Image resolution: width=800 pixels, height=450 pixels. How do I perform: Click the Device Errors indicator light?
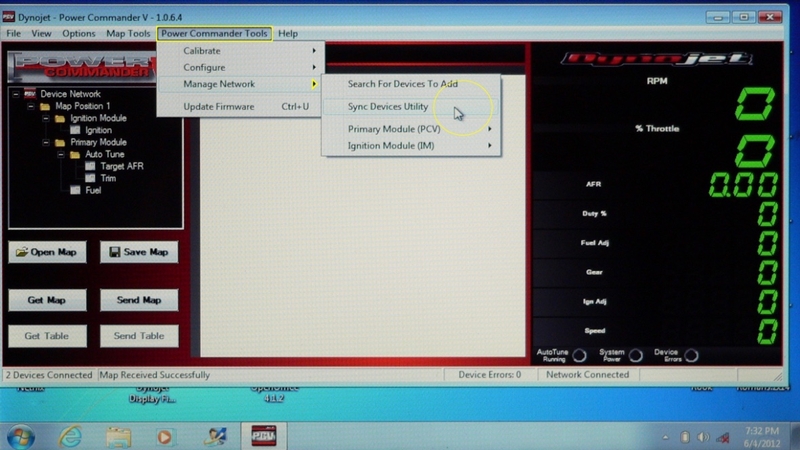[690, 355]
